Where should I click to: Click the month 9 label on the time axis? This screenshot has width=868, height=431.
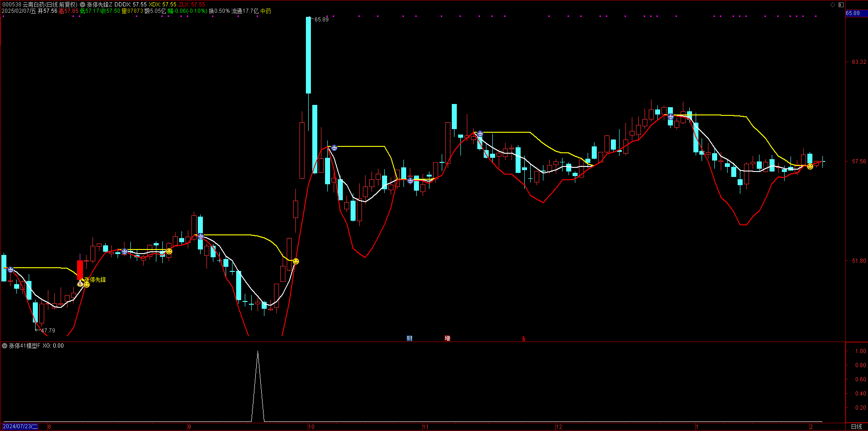pos(190,427)
